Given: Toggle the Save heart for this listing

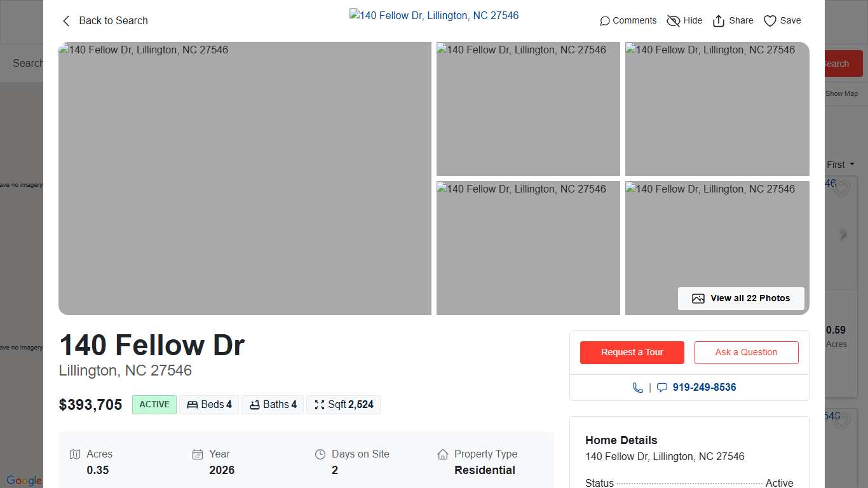Looking at the screenshot, I should click(770, 20).
